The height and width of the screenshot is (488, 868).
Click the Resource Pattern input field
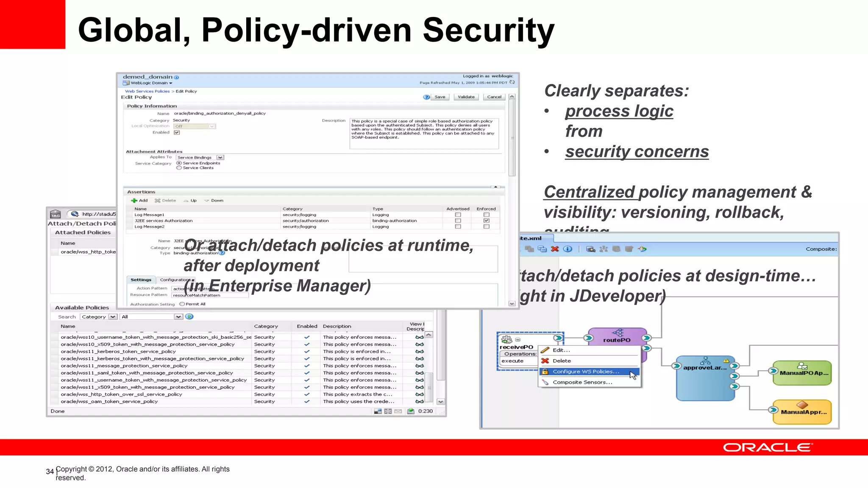tap(210, 295)
